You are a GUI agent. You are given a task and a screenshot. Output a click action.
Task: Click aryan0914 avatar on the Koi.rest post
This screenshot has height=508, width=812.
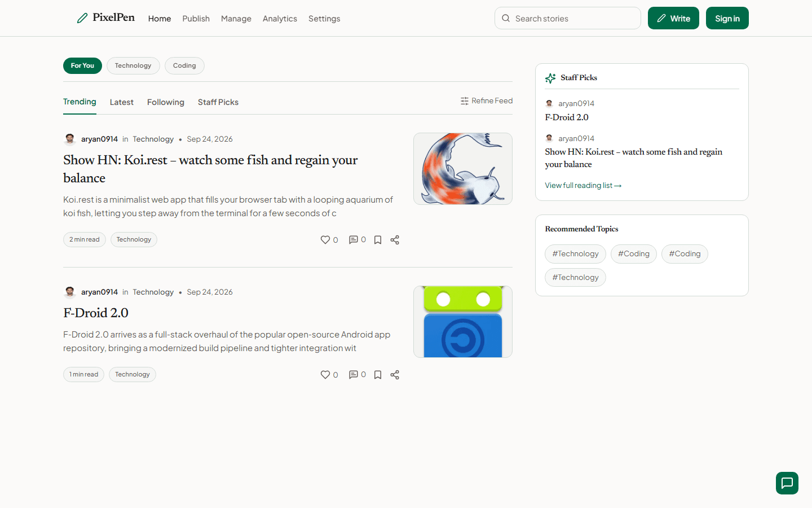pyautogui.click(x=70, y=139)
